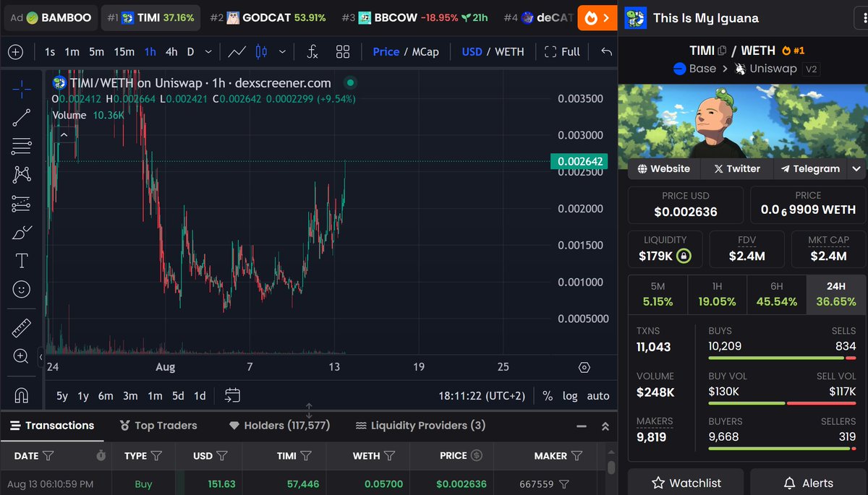Switch chart to MCap view
868x495 pixels.
click(x=425, y=52)
